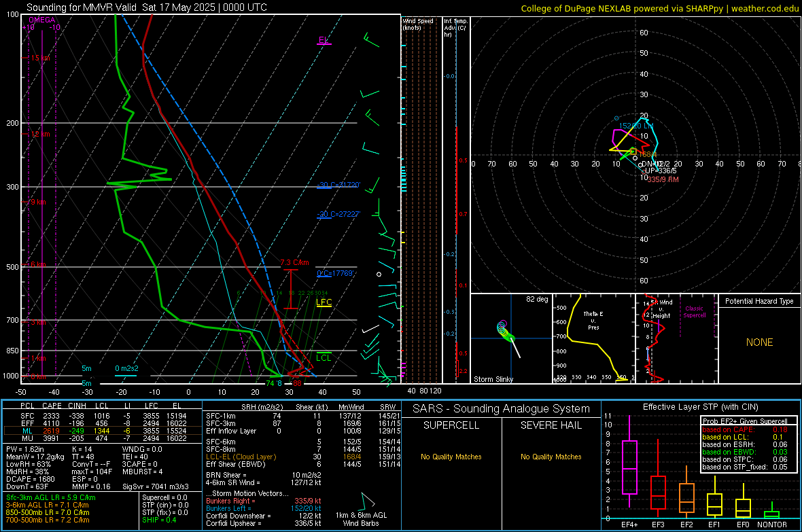This screenshot has width=802, height=532.
Task: Click the SigSvr = 7041 m3/s3 value
Action: [156, 486]
